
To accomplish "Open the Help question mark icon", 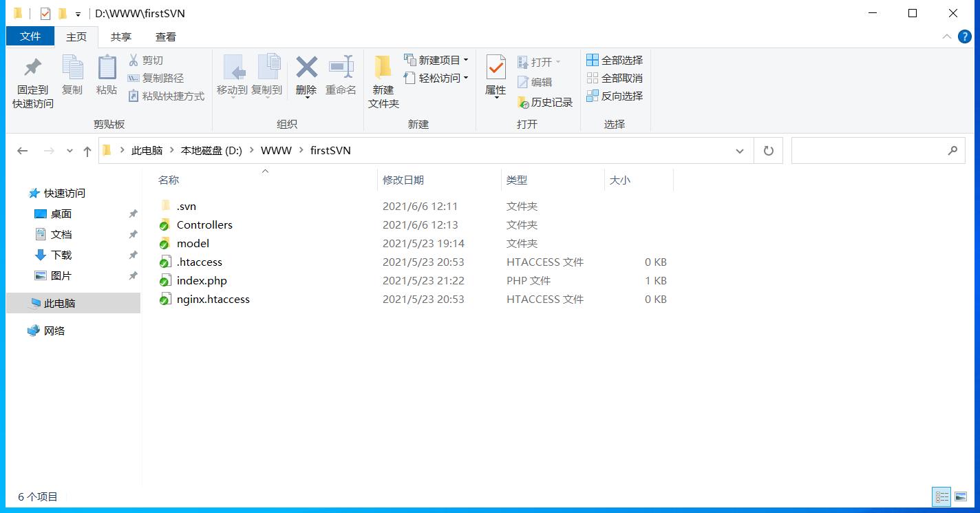I will tap(965, 36).
